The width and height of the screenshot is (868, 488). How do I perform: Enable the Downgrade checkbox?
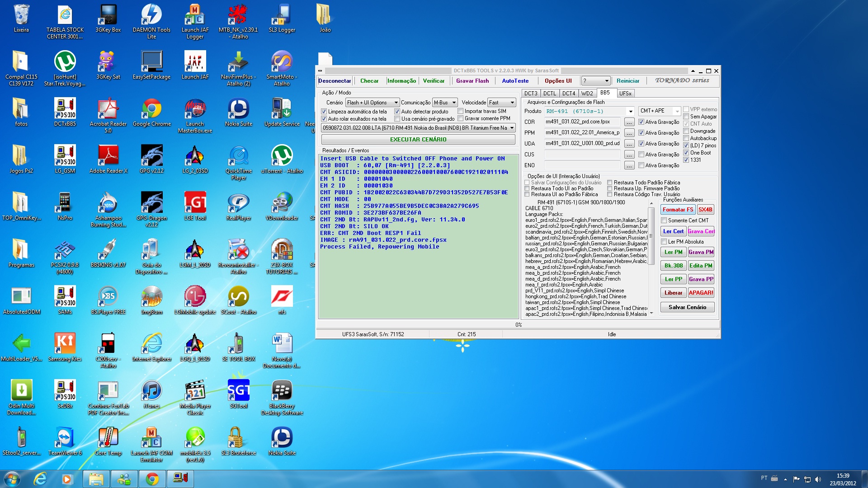(x=686, y=131)
